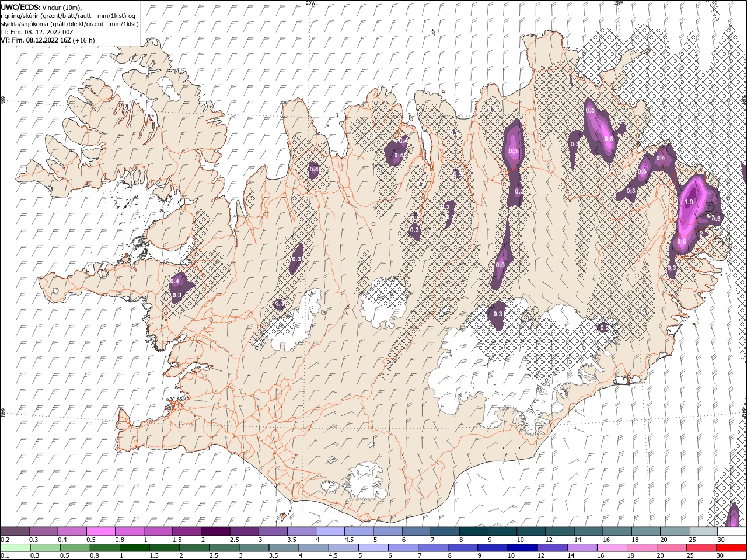The height and width of the screenshot is (560, 747).
Task: Select top-row snow swatch between 3.5 and 4
Action: tap(301, 531)
